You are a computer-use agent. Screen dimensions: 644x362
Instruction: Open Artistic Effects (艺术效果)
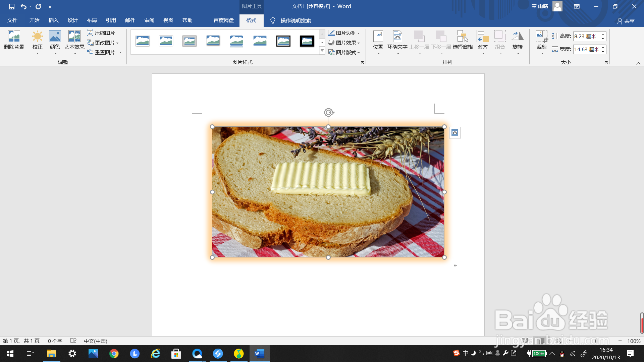click(x=74, y=42)
